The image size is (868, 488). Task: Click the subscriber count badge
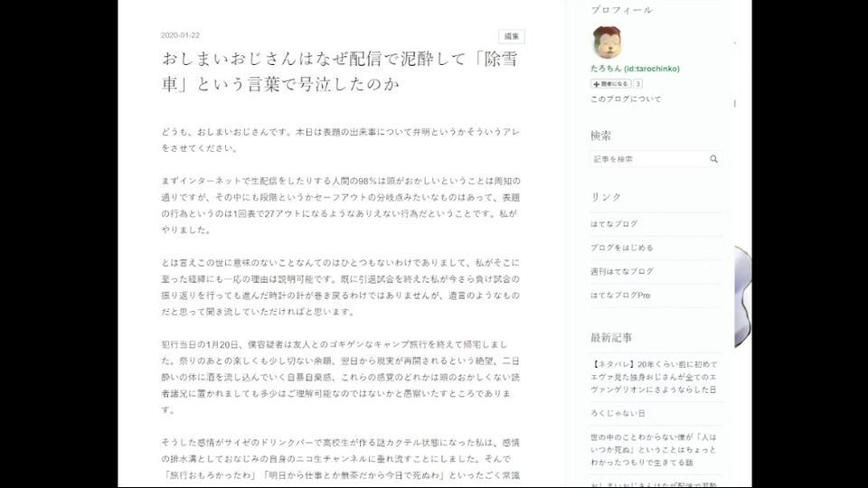point(637,84)
